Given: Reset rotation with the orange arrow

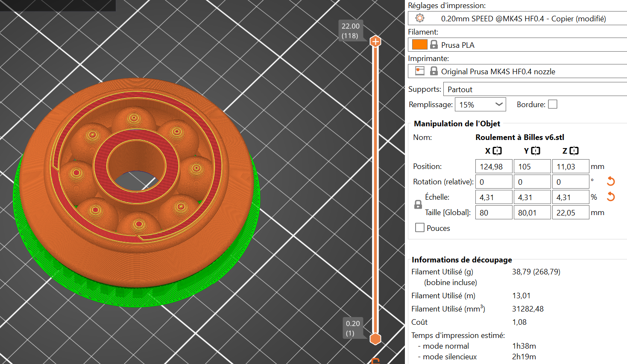Looking at the screenshot, I should (x=611, y=181).
